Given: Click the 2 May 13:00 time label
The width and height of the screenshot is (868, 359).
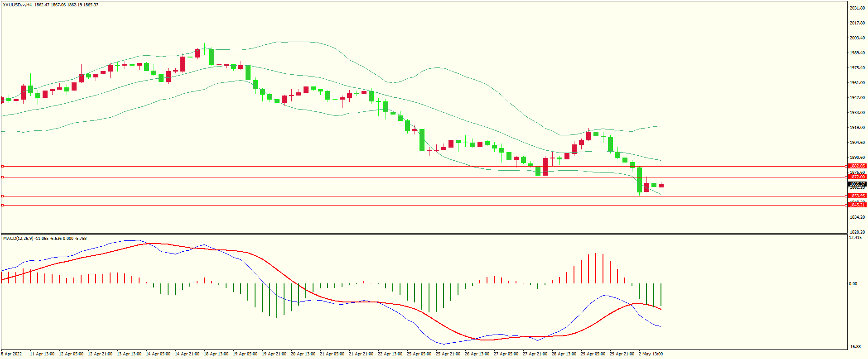Looking at the screenshot, I should point(651,354).
